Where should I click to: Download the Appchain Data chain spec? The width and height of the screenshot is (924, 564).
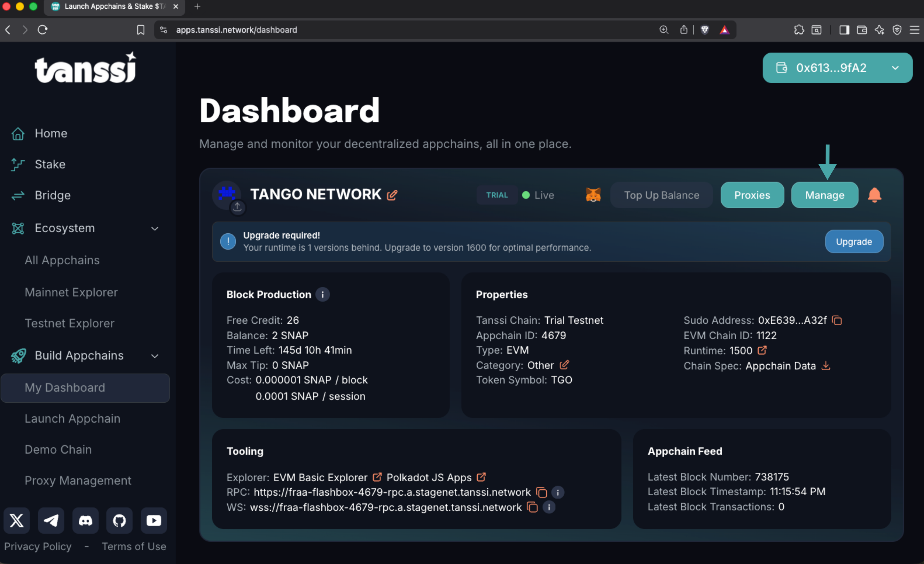tap(825, 365)
